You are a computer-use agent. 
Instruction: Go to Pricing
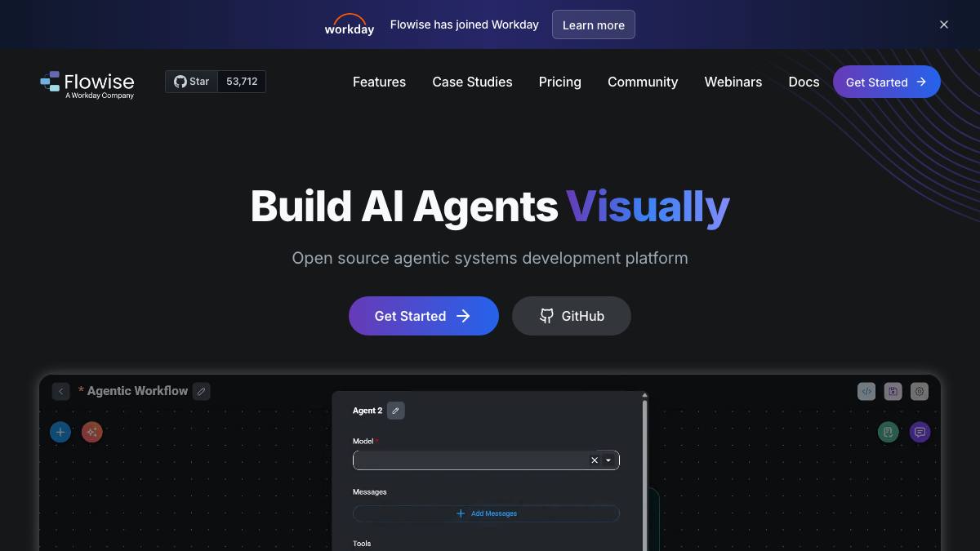click(x=560, y=82)
